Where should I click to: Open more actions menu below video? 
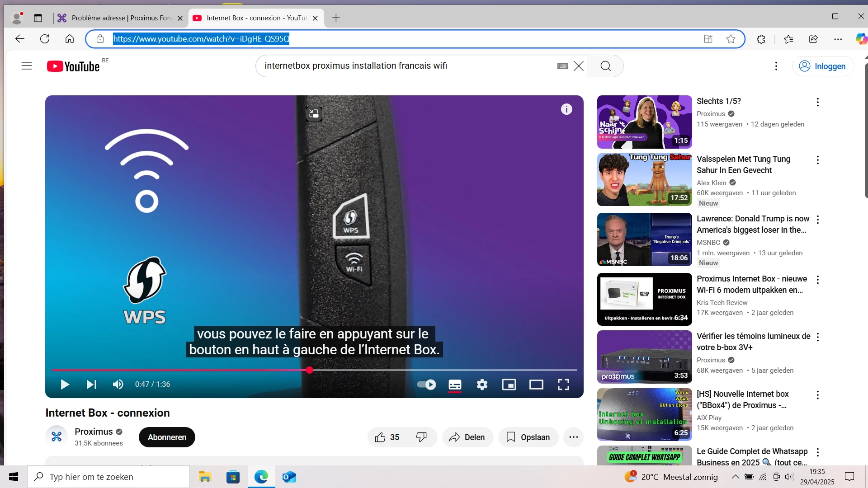pos(574,437)
